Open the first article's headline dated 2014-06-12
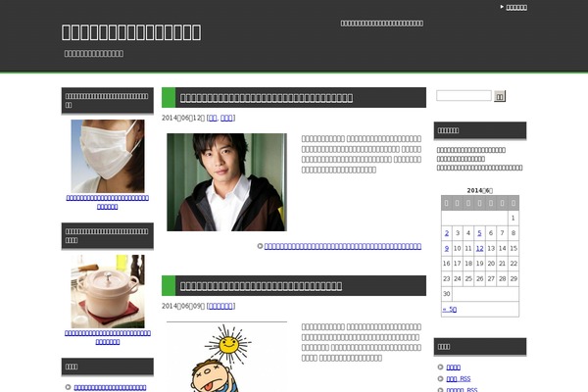The image size is (588, 392). [x=267, y=98]
